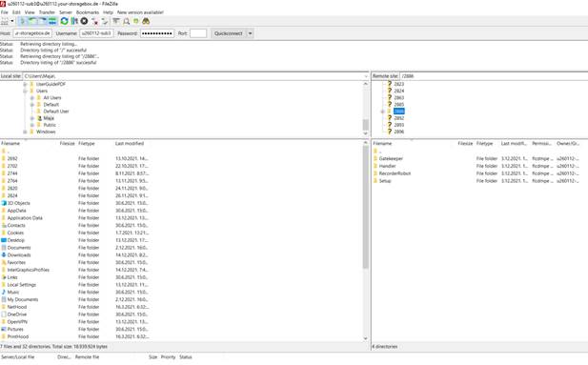The image size is (588, 365).
Task: Open the Bookmarks menu
Action: [88, 12]
